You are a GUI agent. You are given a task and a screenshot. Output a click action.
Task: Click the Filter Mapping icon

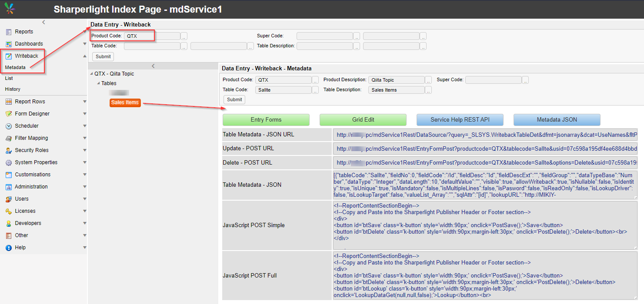9,138
